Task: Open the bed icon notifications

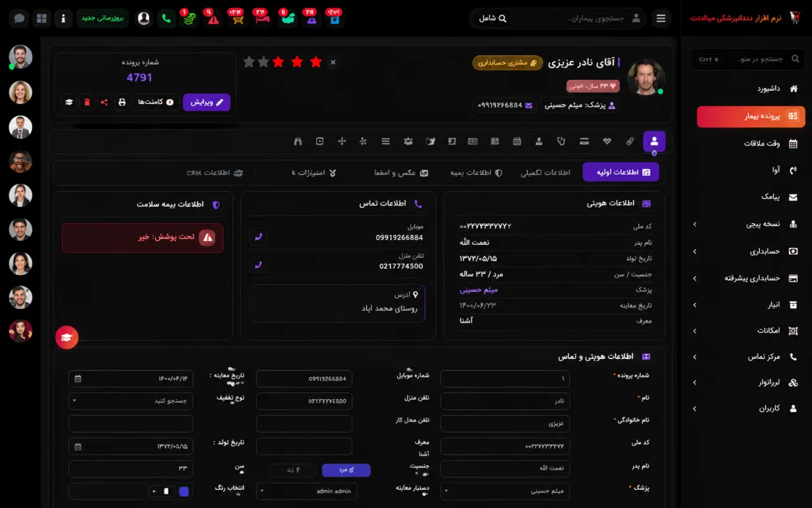Action: tap(262, 19)
